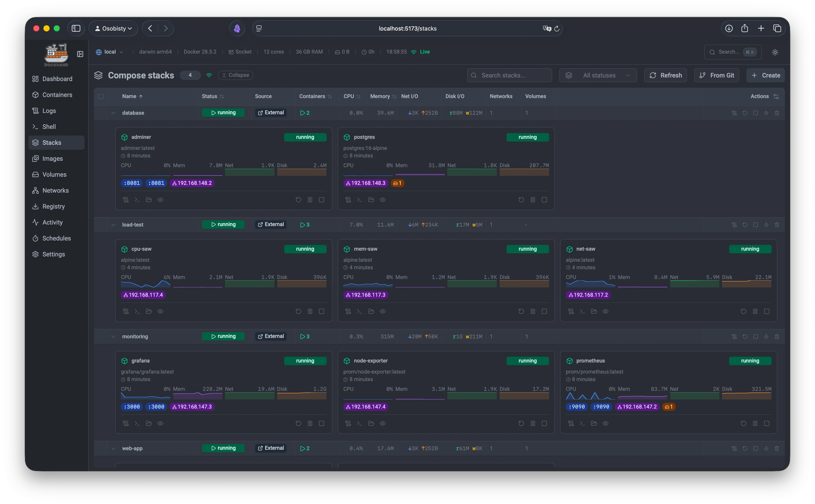Browse files of mem-saw container
The width and height of the screenshot is (815, 504).
pos(371,311)
